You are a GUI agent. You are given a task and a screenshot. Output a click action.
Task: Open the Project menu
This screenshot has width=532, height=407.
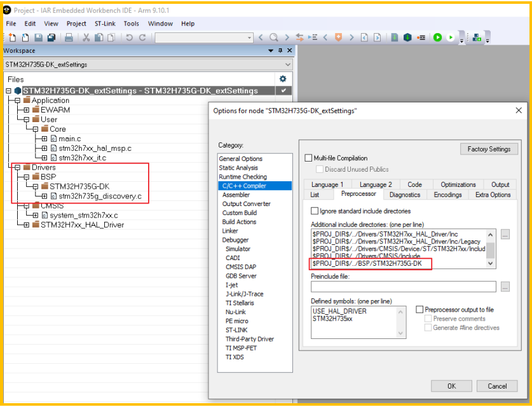[x=76, y=24]
